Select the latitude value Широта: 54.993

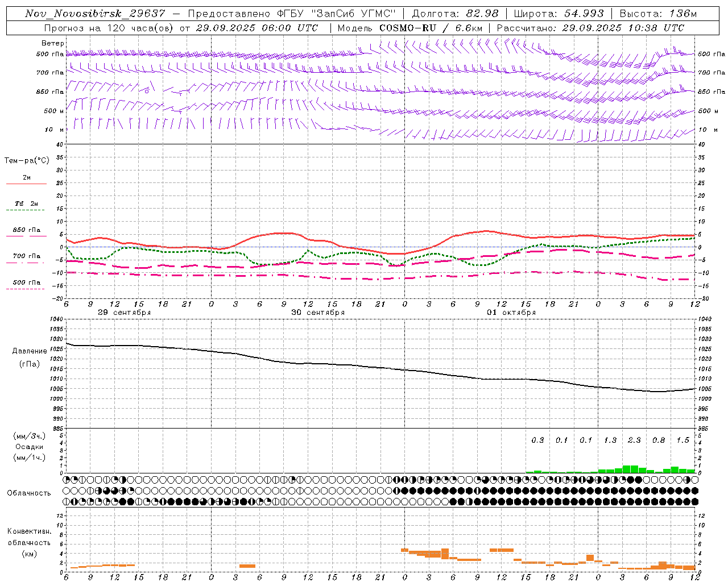point(559,14)
